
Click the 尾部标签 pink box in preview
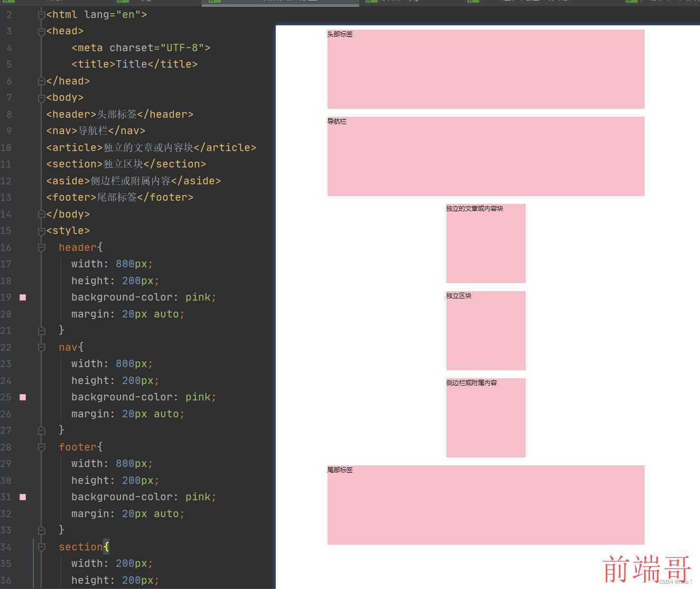click(x=486, y=505)
